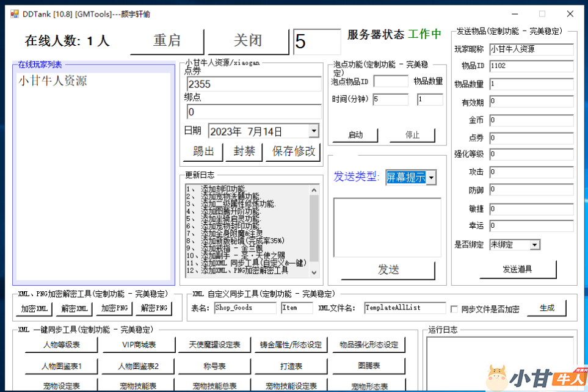
Task: Focus the 物品ID input field
Action: click(531, 66)
